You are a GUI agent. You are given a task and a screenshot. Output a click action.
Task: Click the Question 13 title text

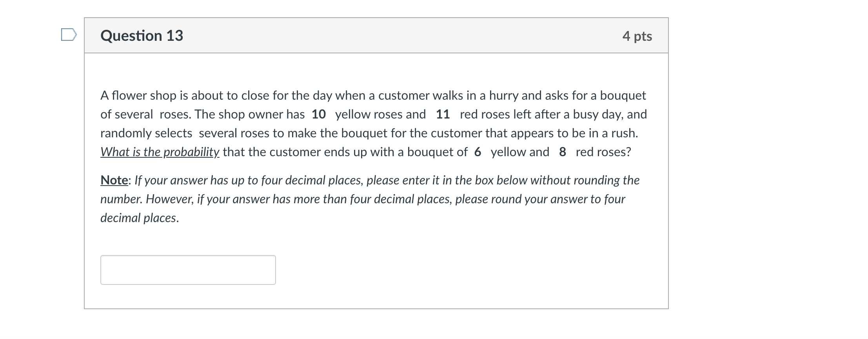(142, 35)
